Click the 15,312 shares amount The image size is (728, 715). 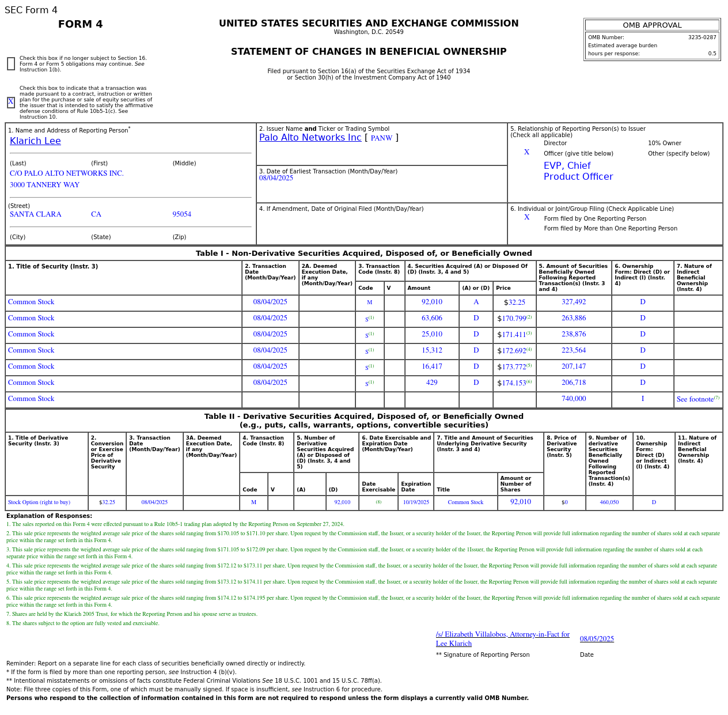coord(432,350)
